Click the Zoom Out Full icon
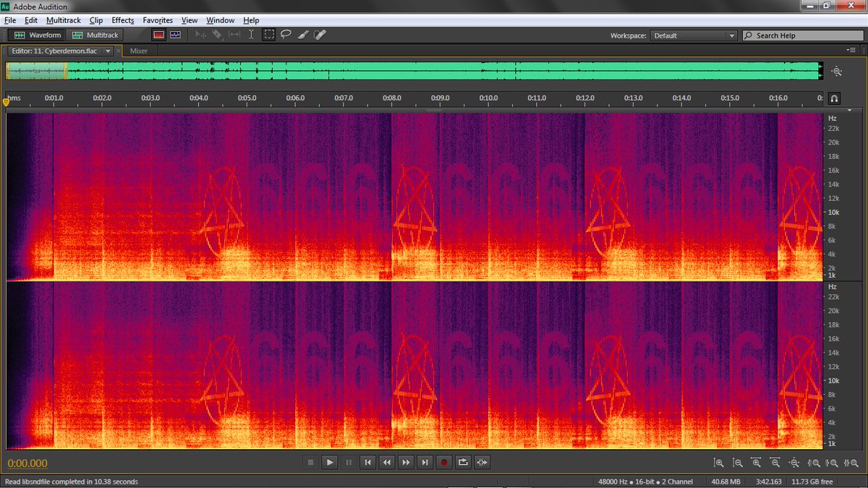This screenshot has width=868, height=488. click(794, 462)
